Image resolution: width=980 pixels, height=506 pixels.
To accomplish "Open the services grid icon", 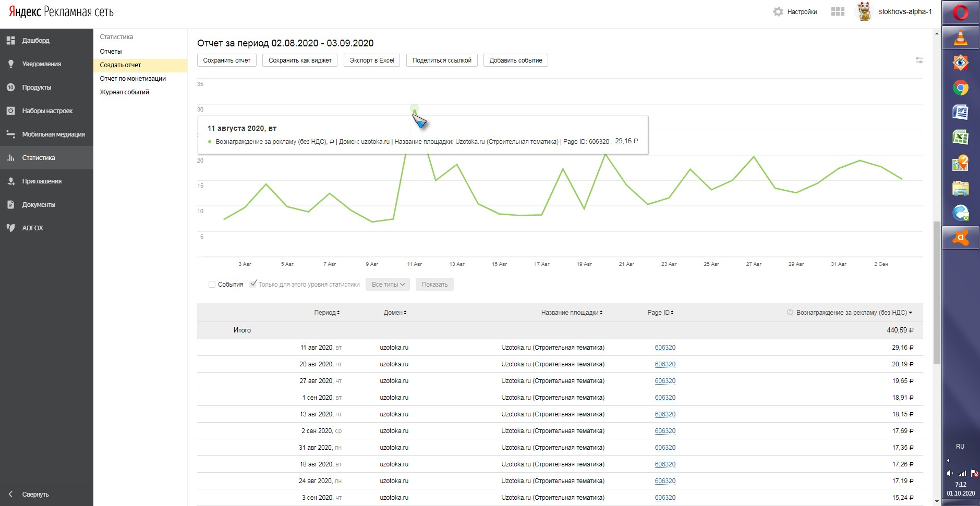I will pos(838,11).
